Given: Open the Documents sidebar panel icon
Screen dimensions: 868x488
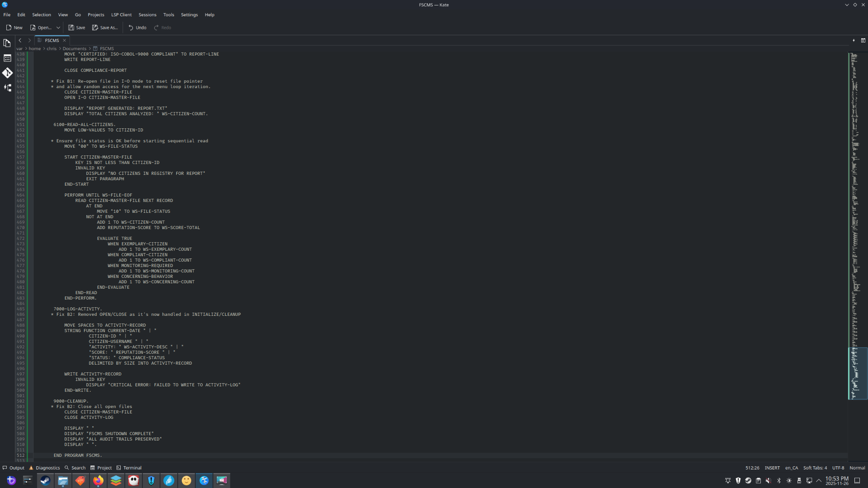Looking at the screenshot, I should click(x=7, y=43).
